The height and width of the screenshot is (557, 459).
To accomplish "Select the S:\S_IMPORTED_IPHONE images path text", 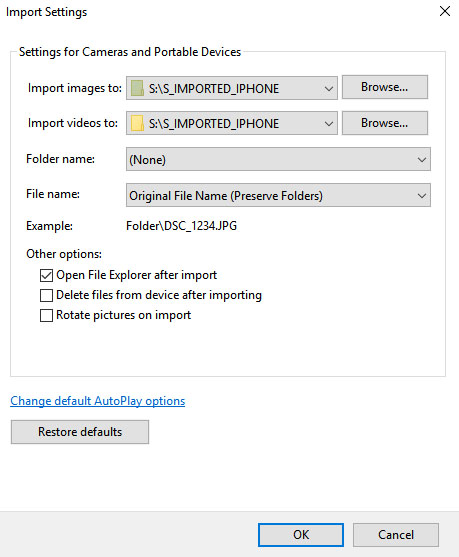I will [214, 88].
